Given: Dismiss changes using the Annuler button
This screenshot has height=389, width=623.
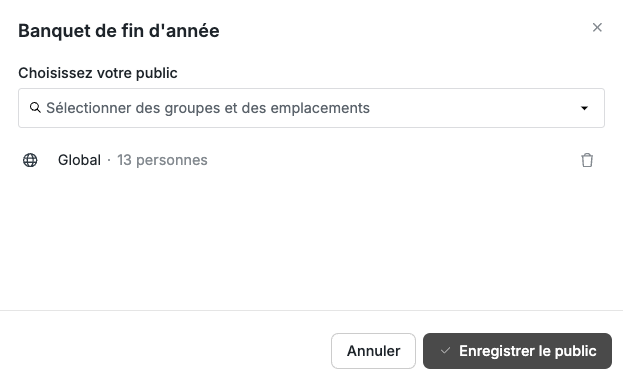Looking at the screenshot, I should tap(373, 351).
